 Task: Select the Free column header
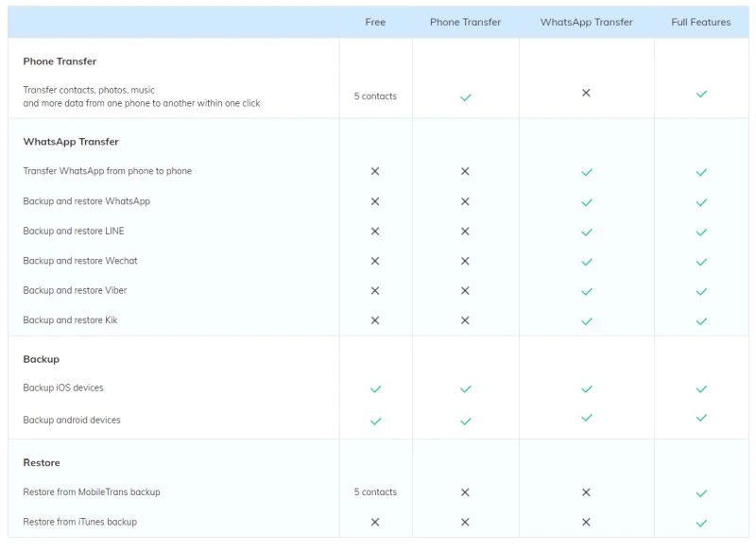click(375, 22)
